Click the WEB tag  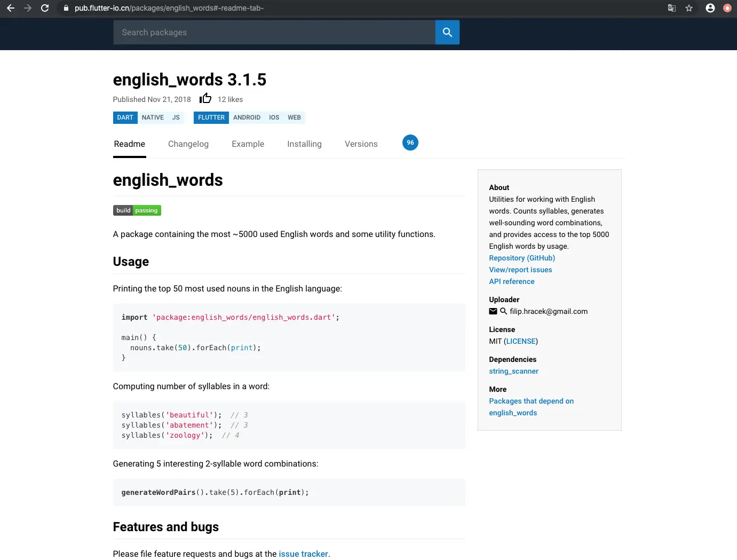click(295, 117)
